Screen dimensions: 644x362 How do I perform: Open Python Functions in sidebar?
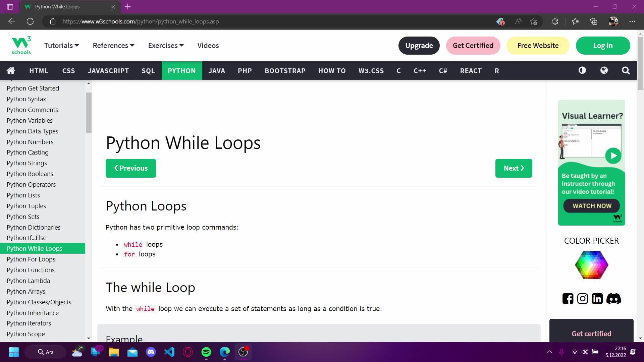tap(43, 270)
